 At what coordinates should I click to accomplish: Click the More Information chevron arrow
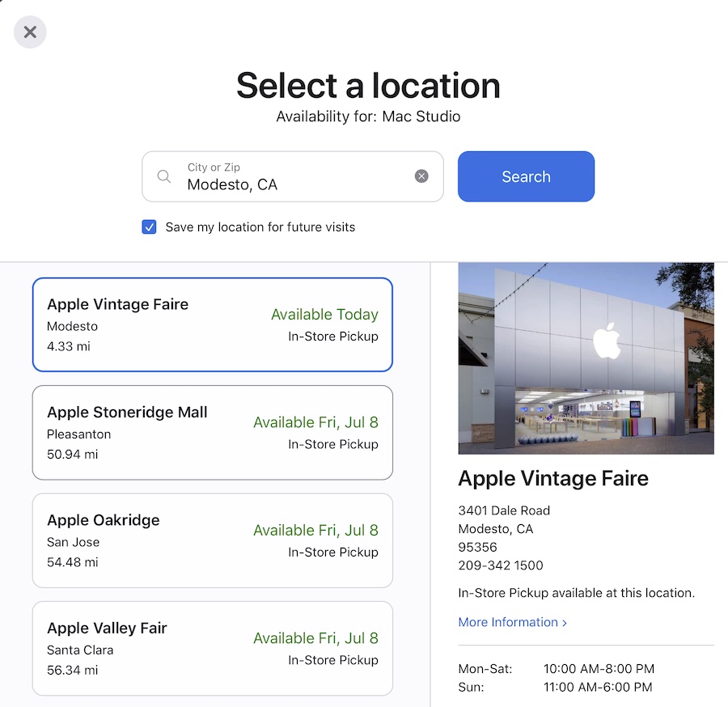point(565,623)
